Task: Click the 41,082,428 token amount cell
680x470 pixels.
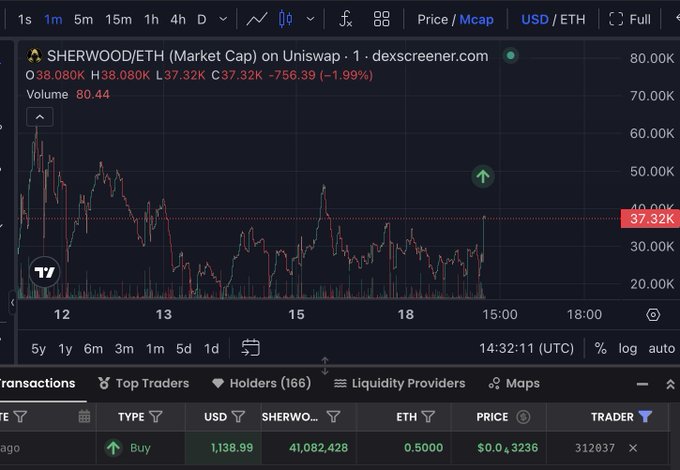Action: pyautogui.click(x=309, y=448)
